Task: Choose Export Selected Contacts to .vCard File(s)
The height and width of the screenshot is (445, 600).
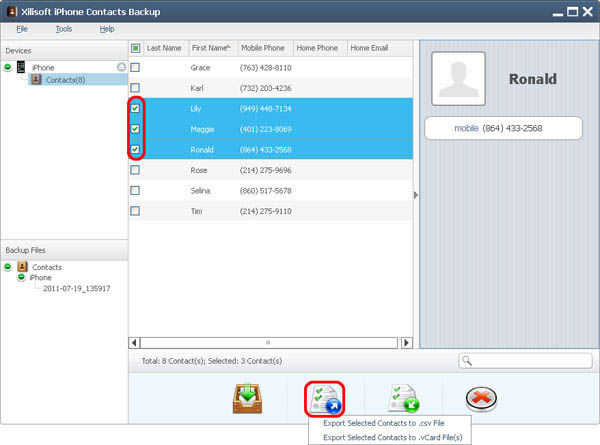Action: click(x=393, y=437)
